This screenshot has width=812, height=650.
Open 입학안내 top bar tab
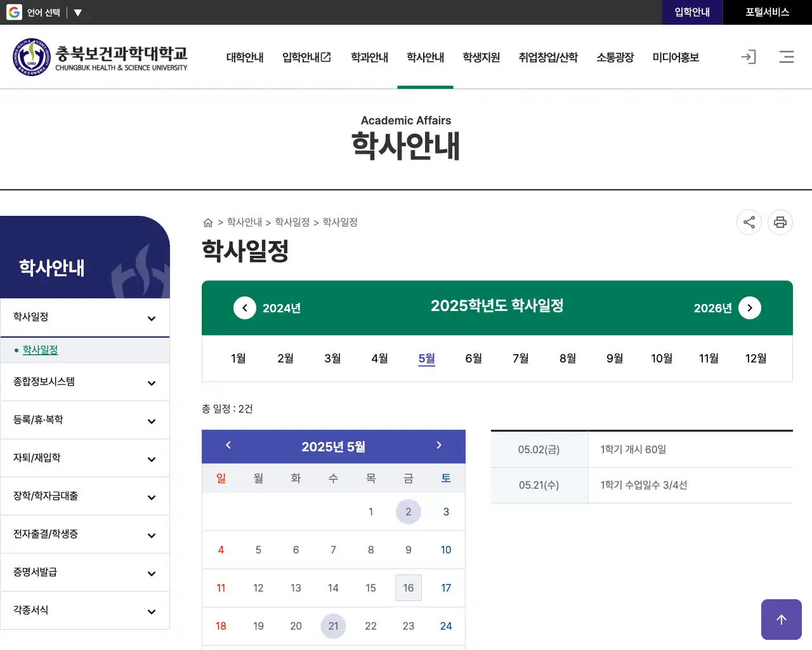coord(692,12)
